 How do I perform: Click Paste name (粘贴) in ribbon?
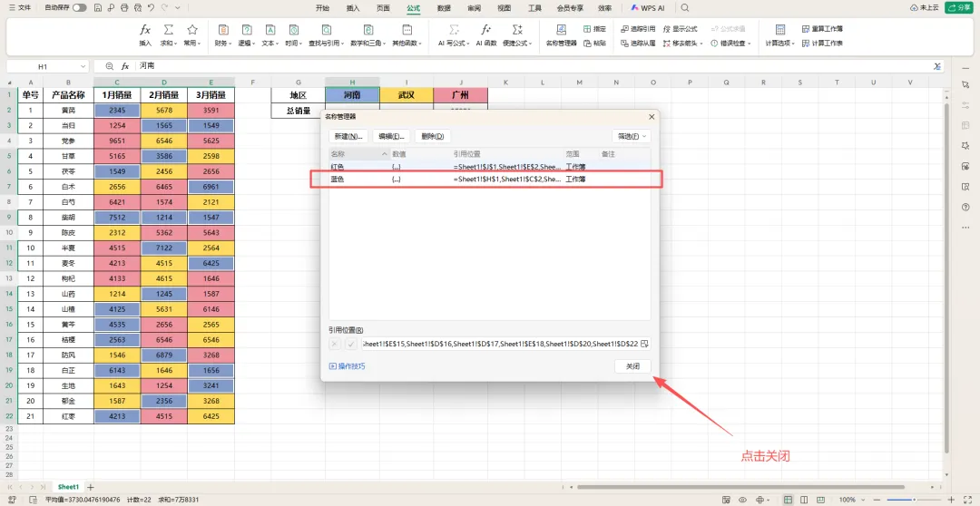[594, 44]
